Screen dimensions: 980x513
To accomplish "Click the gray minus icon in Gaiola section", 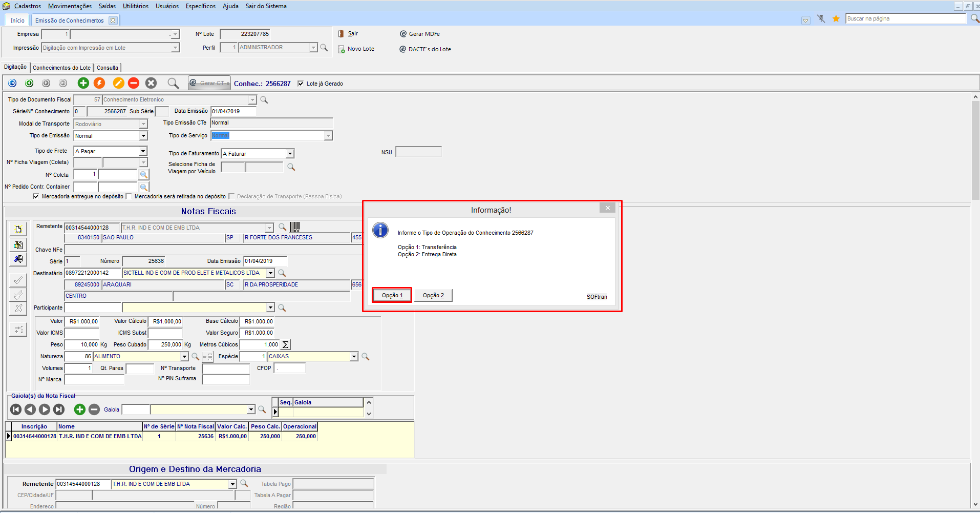I will click(x=94, y=409).
